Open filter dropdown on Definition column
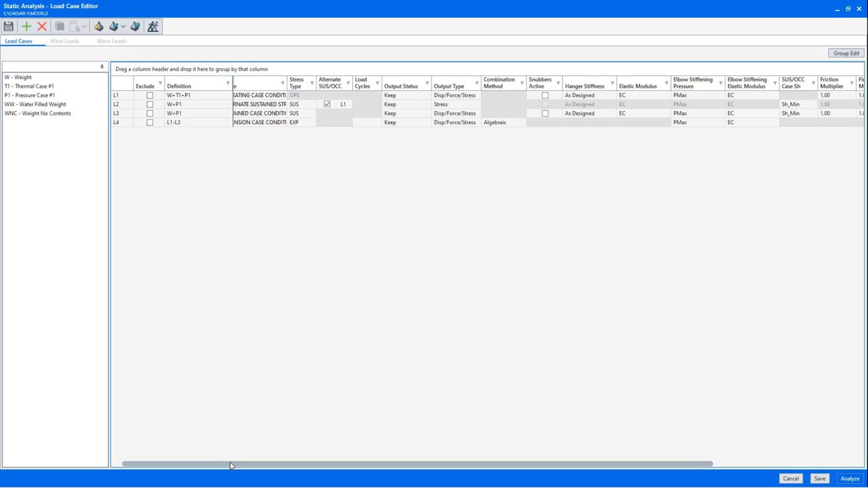The width and height of the screenshot is (868, 488). (228, 83)
